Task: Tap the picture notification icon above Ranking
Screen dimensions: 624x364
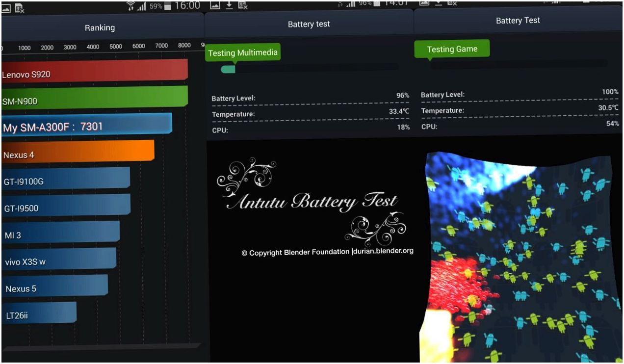Action: tap(6, 8)
